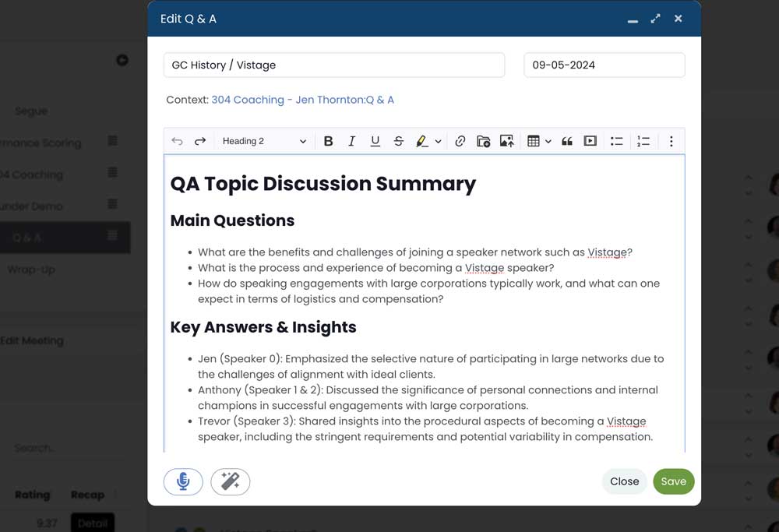The width and height of the screenshot is (779, 532).
Task: Apply blockquote formatting from the toolbar
Action: coord(566,141)
